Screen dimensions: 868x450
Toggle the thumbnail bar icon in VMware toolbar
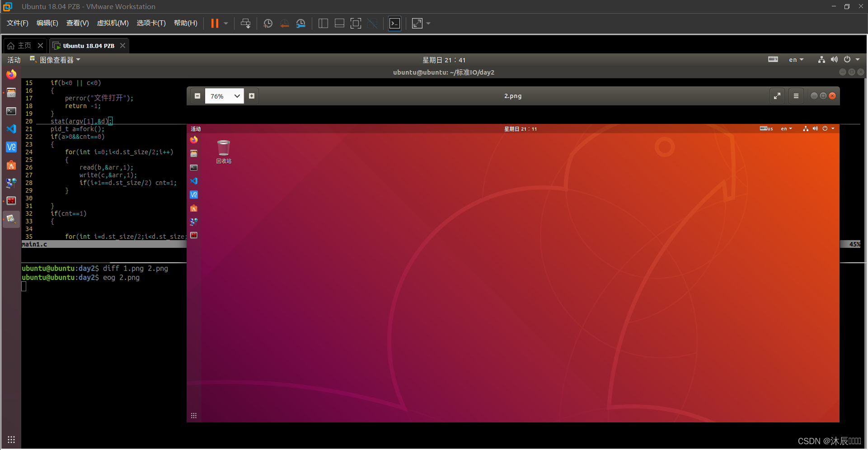point(339,24)
